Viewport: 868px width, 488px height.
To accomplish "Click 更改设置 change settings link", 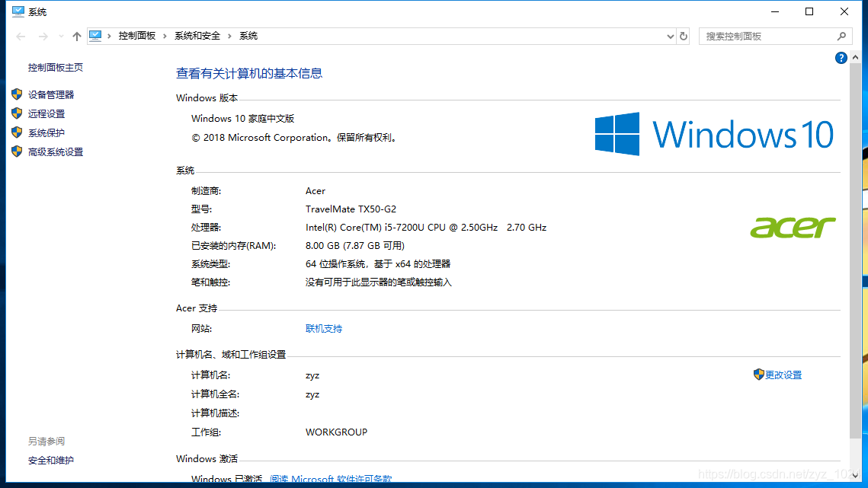I will tap(783, 375).
